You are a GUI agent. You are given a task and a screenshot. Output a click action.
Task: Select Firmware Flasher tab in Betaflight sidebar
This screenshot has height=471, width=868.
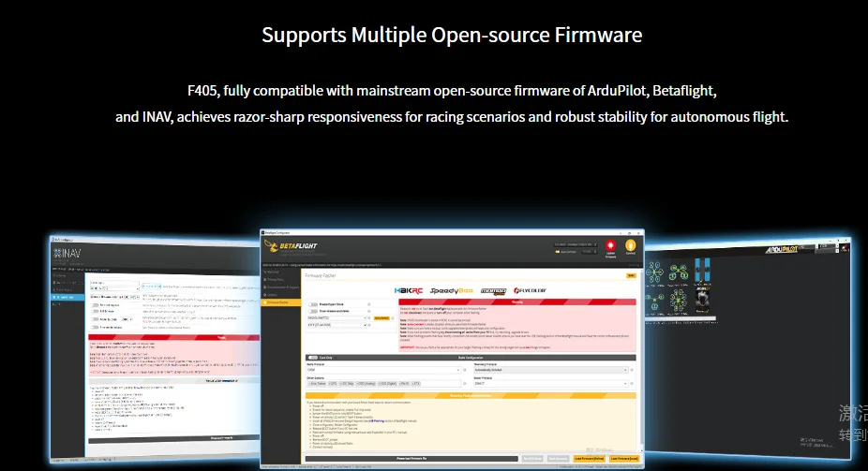[280, 302]
